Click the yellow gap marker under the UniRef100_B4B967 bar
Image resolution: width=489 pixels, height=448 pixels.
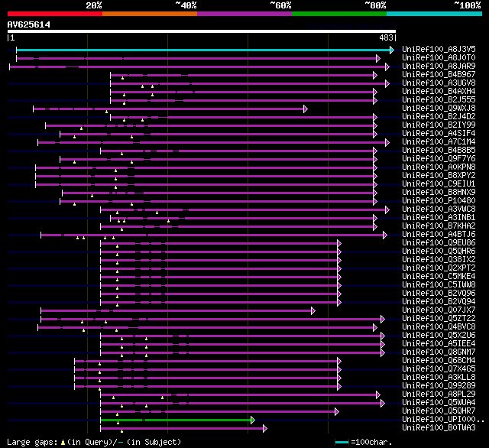coord(122,78)
